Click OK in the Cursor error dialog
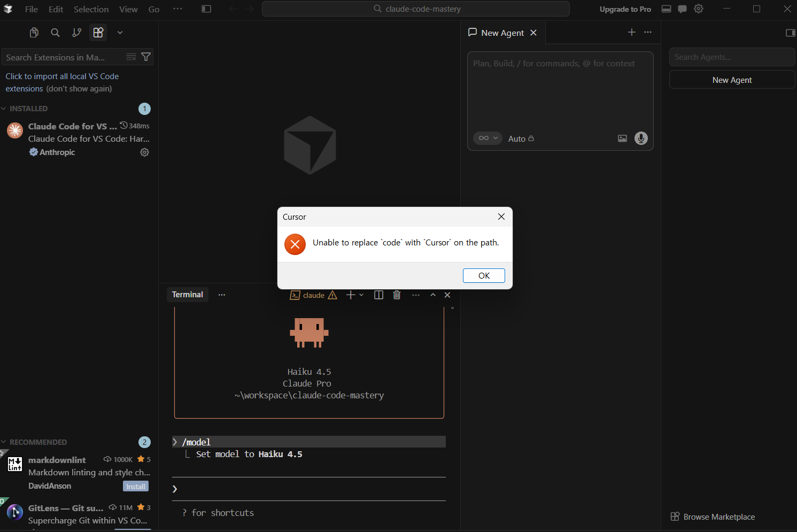The width and height of the screenshot is (797, 532). [x=484, y=275]
